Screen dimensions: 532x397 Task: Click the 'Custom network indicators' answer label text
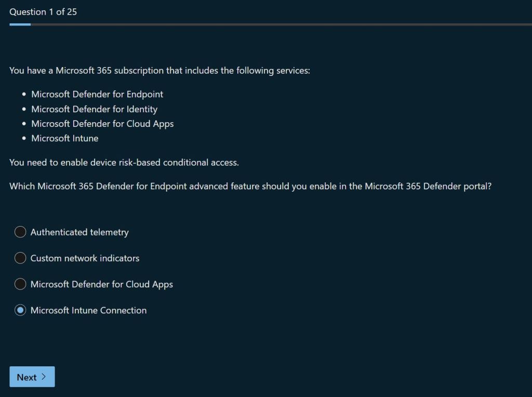(85, 258)
